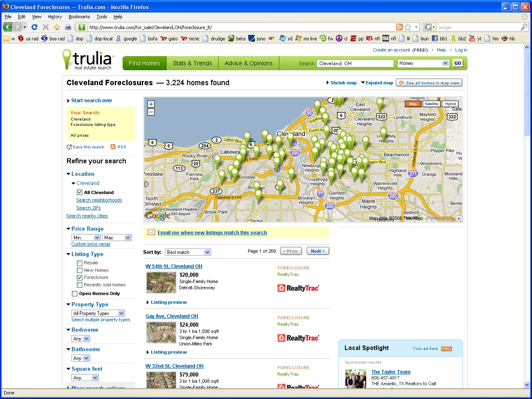Open the Sort by Best match dropdown
The width and height of the screenshot is (532, 399).
[x=188, y=252]
